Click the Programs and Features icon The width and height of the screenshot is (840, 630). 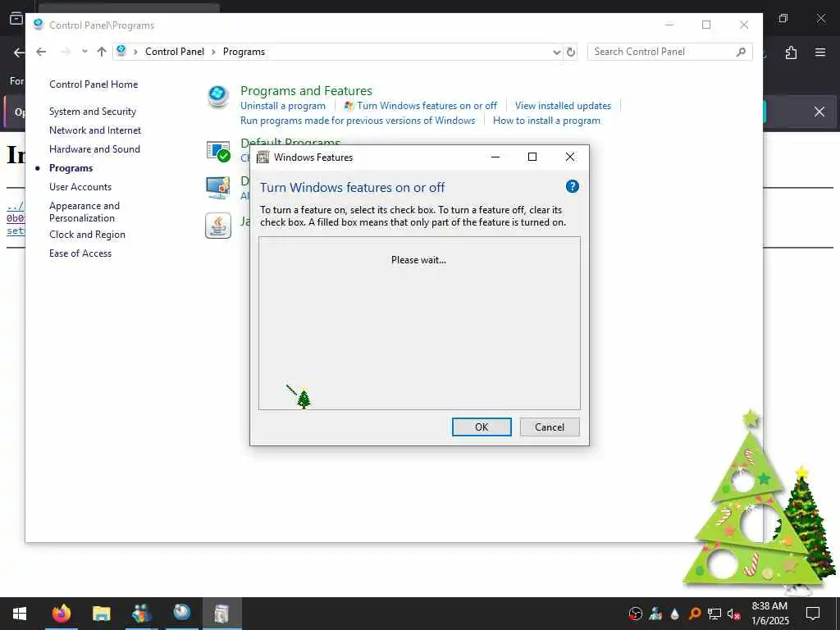218,97
